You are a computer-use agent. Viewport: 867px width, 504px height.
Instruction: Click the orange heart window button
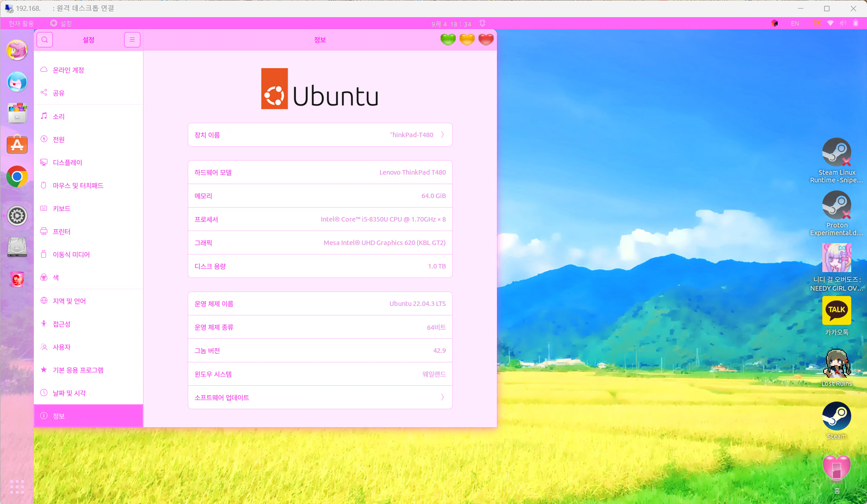467,40
